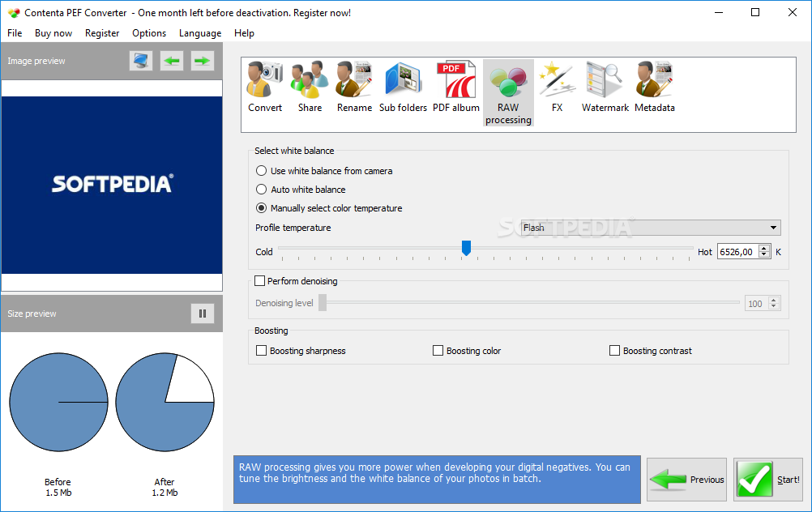Select the PDF album icon
The width and height of the screenshot is (812, 512).
(455, 87)
